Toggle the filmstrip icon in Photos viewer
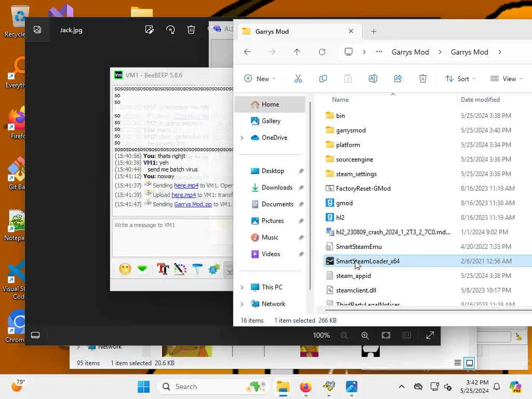Viewport: 532px width, 399px height. (35, 335)
